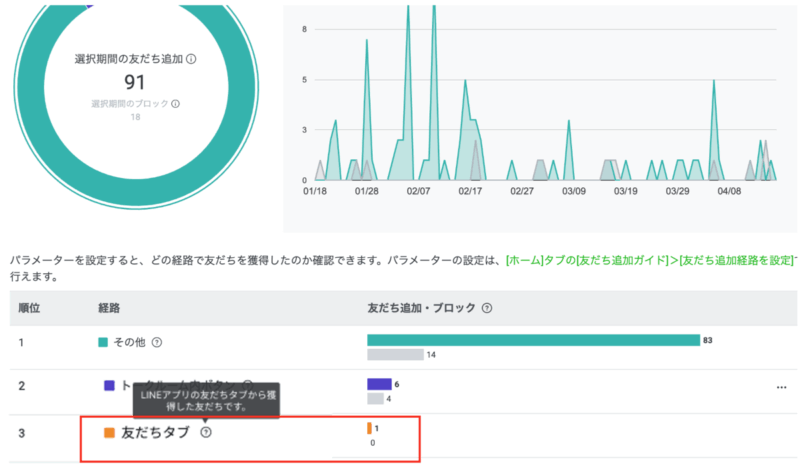This screenshot has height=471, width=800.
Task: Click help icon next to 友だち追加・ブロック header
Action: coord(487,308)
